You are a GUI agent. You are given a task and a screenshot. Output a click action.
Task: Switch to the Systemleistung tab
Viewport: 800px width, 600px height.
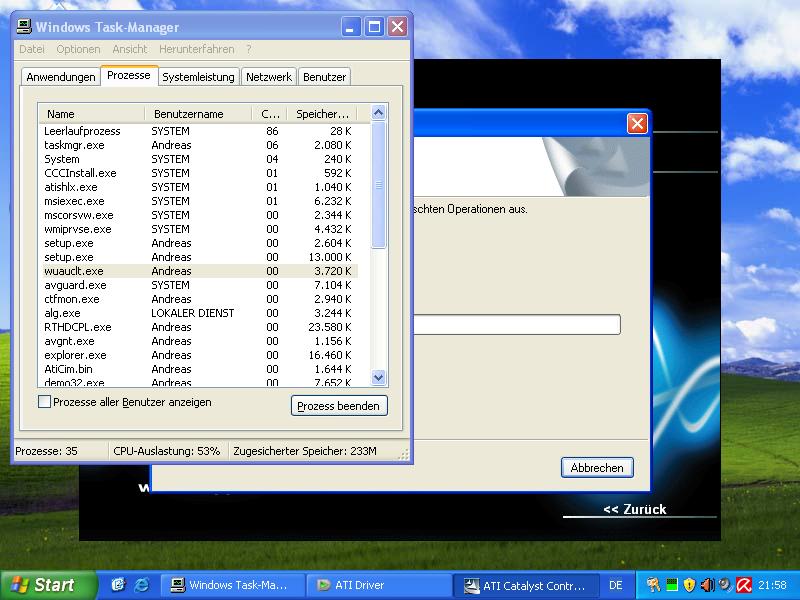(198, 77)
